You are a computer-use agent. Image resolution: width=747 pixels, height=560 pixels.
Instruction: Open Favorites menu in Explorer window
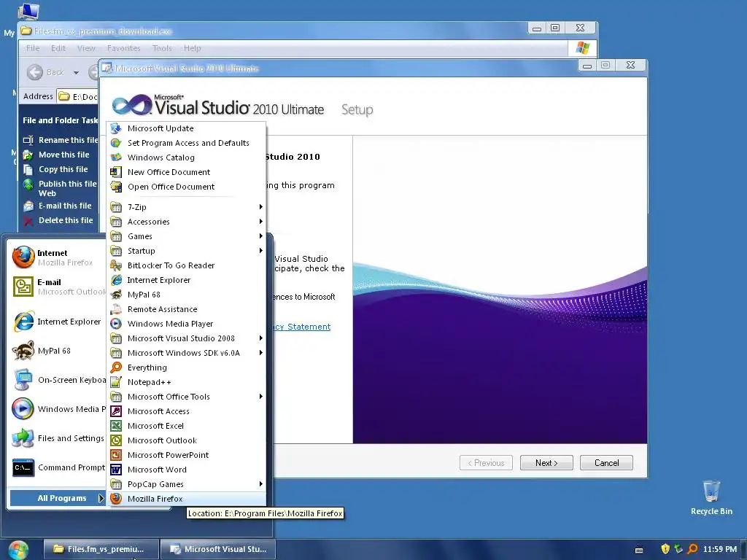(124, 48)
